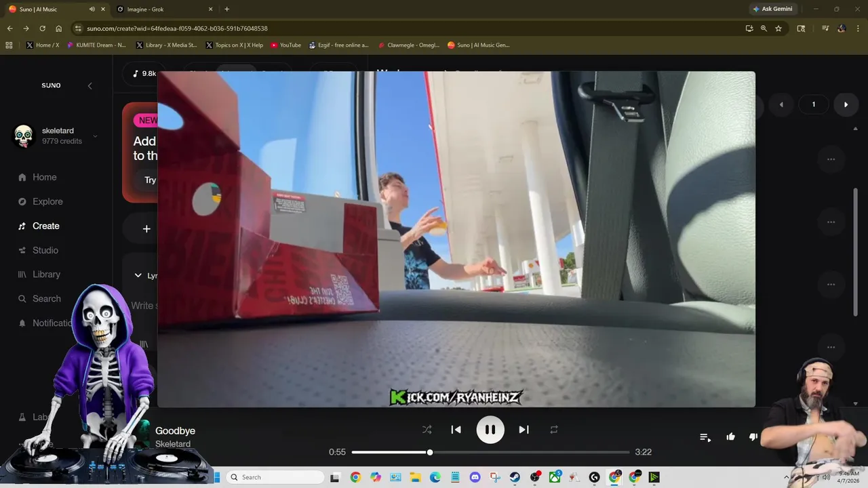
Task: Click the 9.8k music note counter
Action: [x=145, y=73]
